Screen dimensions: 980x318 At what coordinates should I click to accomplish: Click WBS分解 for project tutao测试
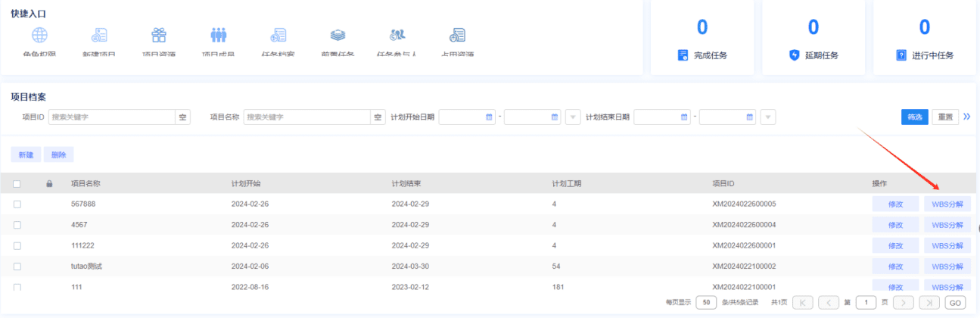point(947,267)
